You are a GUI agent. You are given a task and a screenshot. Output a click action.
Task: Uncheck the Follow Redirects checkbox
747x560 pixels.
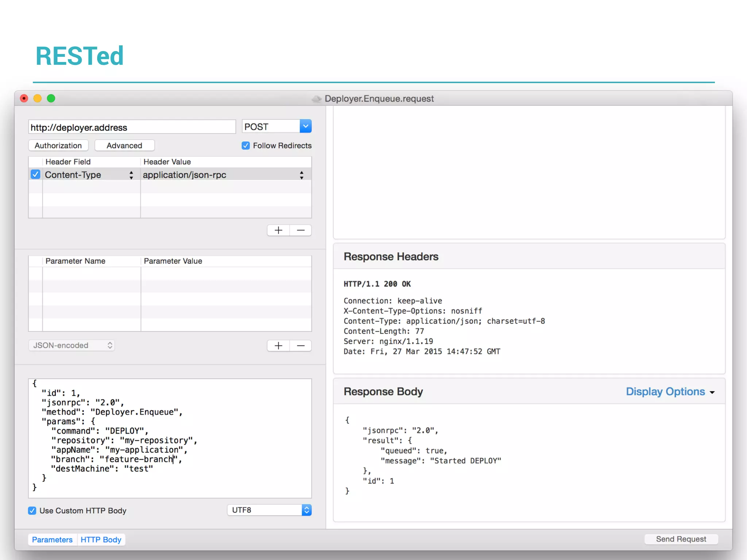(x=246, y=145)
